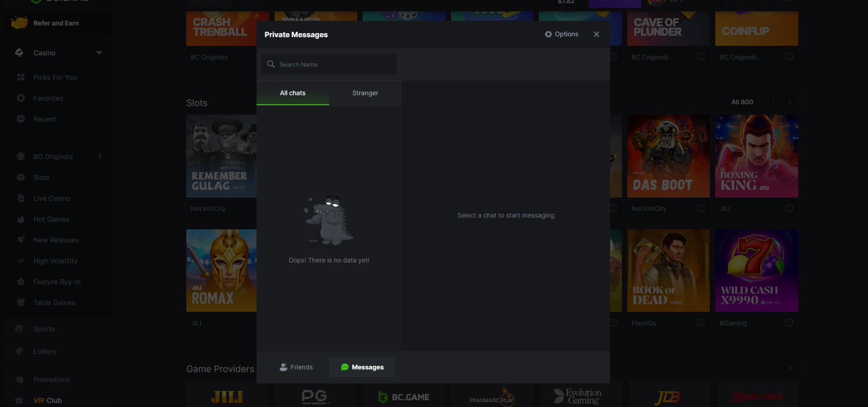The image size is (868, 407).
Task: Click the Table Games sidebar icon
Action: (x=21, y=302)
